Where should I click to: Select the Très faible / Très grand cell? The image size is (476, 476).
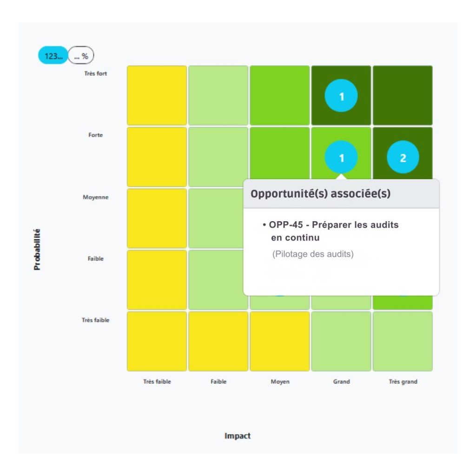coord(403,341)
